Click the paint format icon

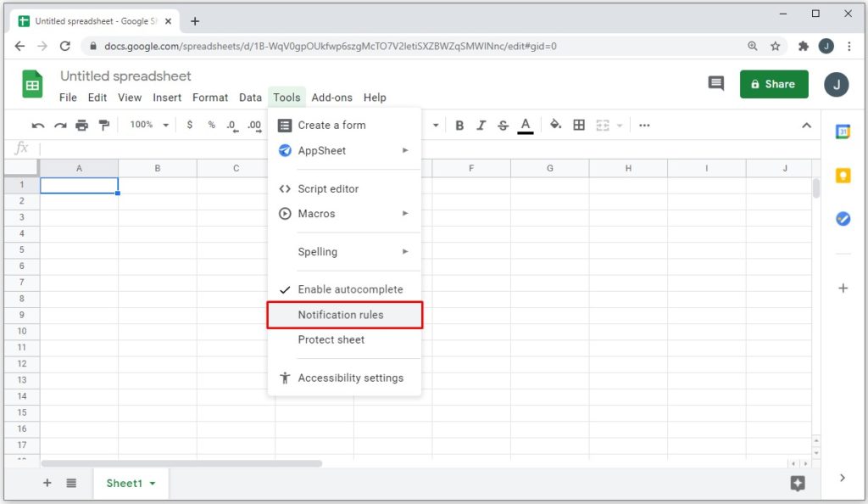pos(105,125)
